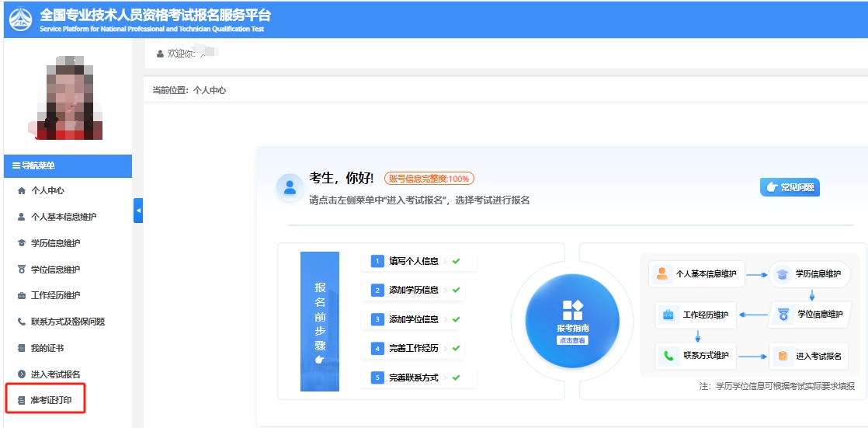Click the medal icon beside 学位信息维护 in sidebar
The image size is (868, 428).
click(21, 270)
